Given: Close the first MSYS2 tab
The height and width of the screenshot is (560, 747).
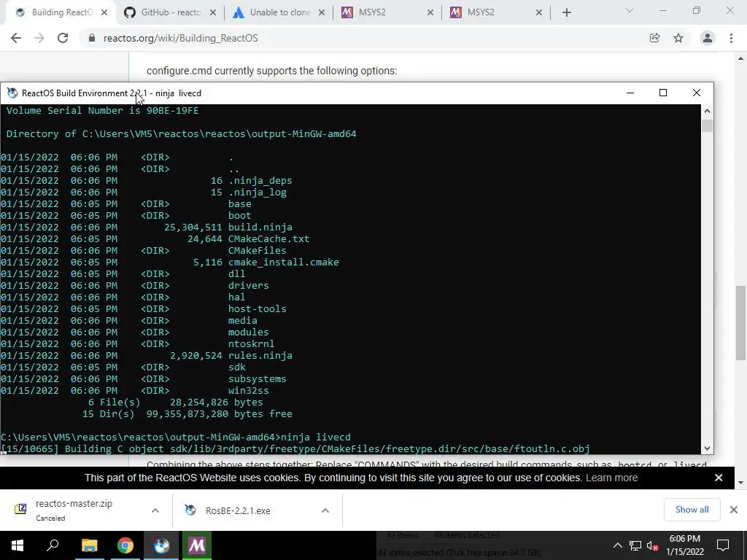Looking at the screenshot, I should (430, 12).
